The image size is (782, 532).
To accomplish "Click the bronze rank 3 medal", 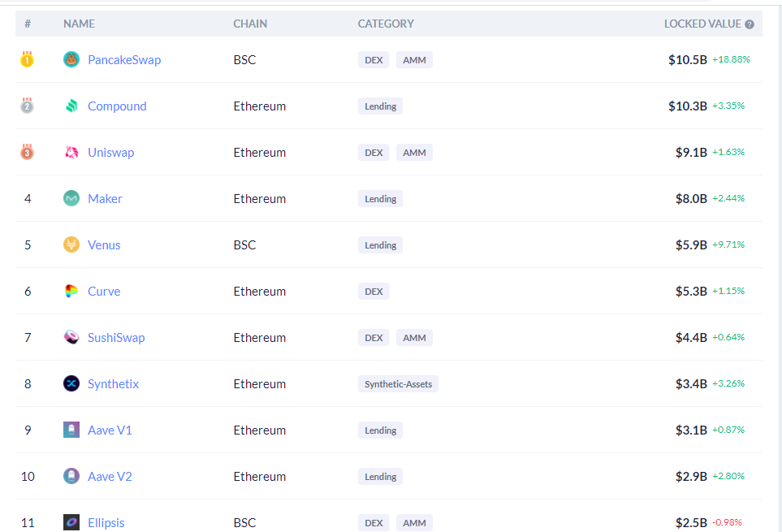I will click(27, 152).
